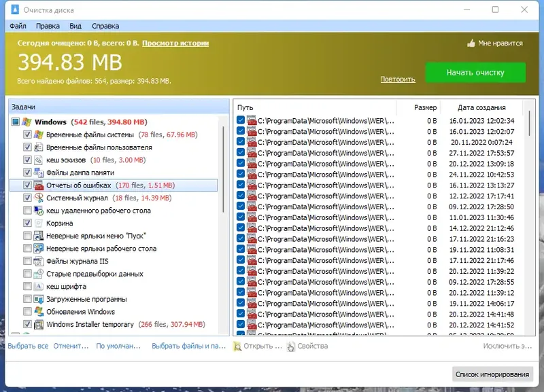Uncheck file row dated 27.11.2022 17:53:57
The height and width of the screenshot is (392, 544).
point(241,152)
